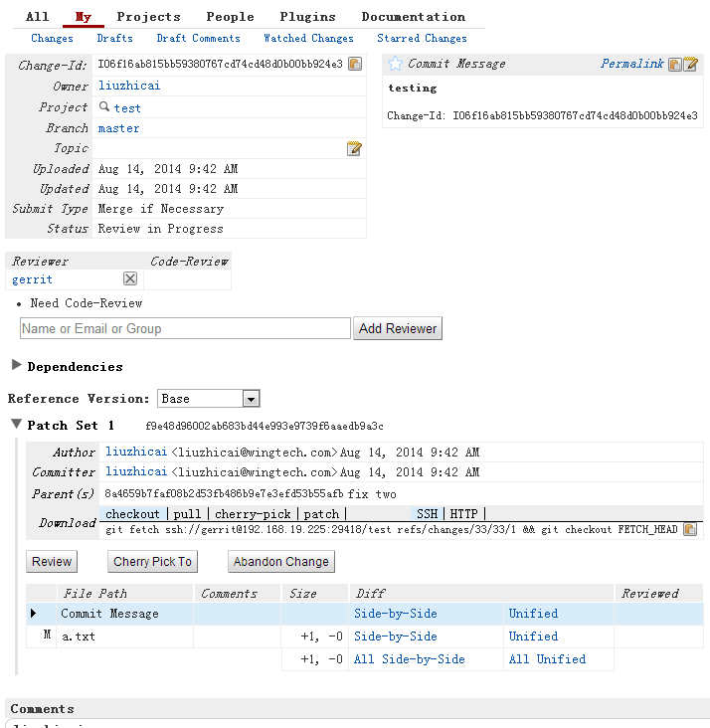Click the Name or Email reviewer field

(185, 329)
